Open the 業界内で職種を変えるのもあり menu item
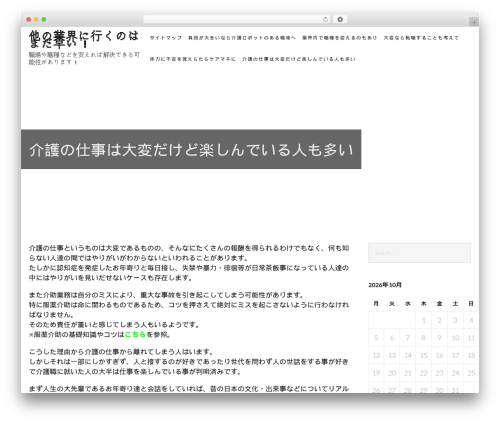 point(339,38)
